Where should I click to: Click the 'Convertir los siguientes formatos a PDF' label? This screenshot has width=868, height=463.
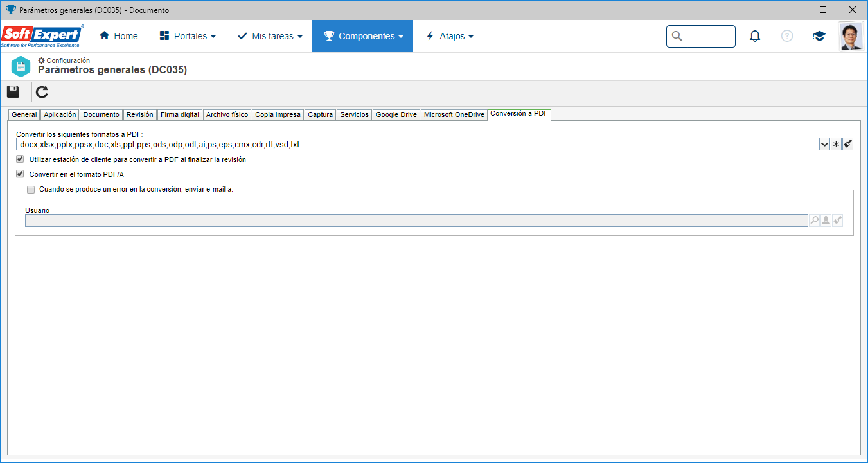tap(79, 134)
